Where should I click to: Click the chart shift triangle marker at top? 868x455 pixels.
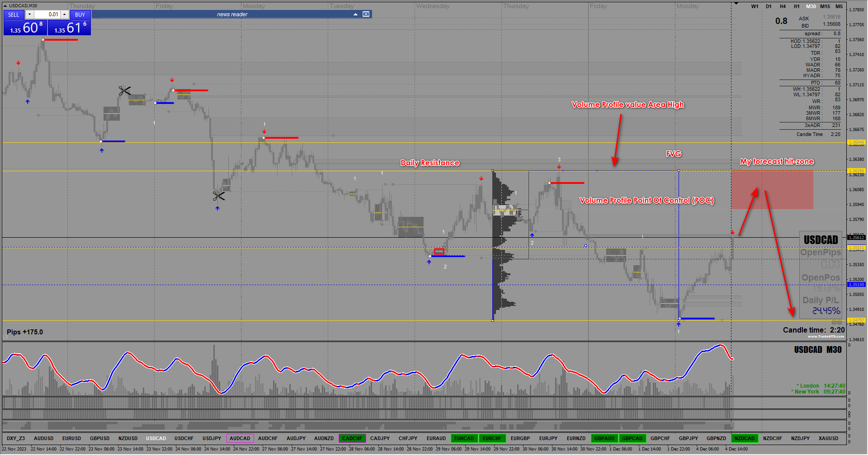[736, 4]
